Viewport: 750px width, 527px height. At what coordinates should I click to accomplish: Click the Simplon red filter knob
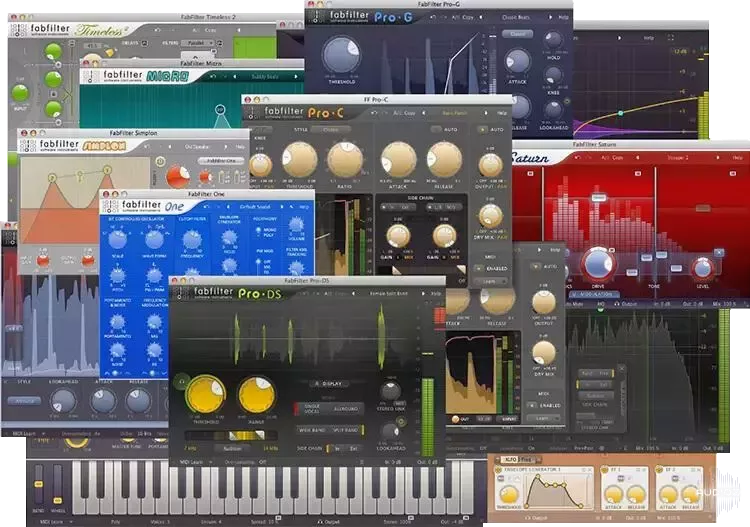(177, 177)
